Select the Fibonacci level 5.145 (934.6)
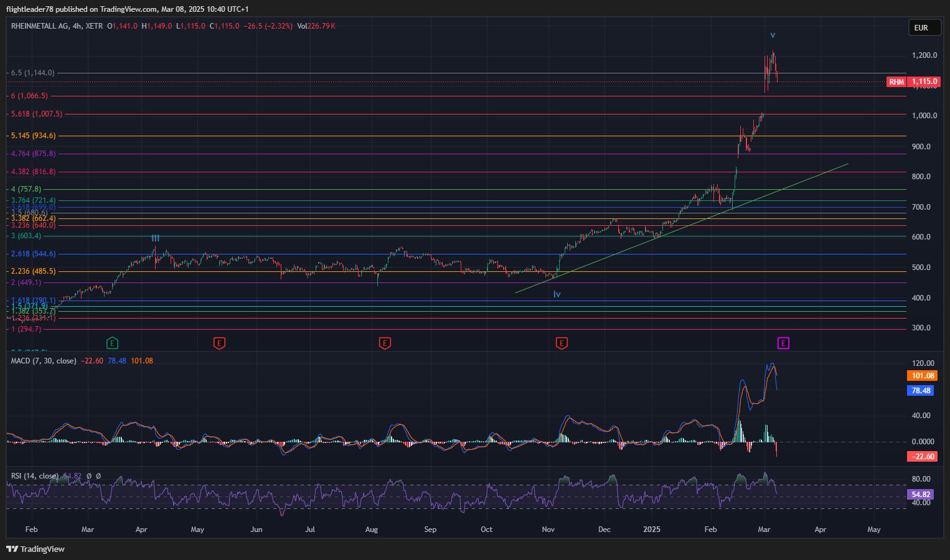This screenshot has height=560, width=950. [x=33, y=136]
